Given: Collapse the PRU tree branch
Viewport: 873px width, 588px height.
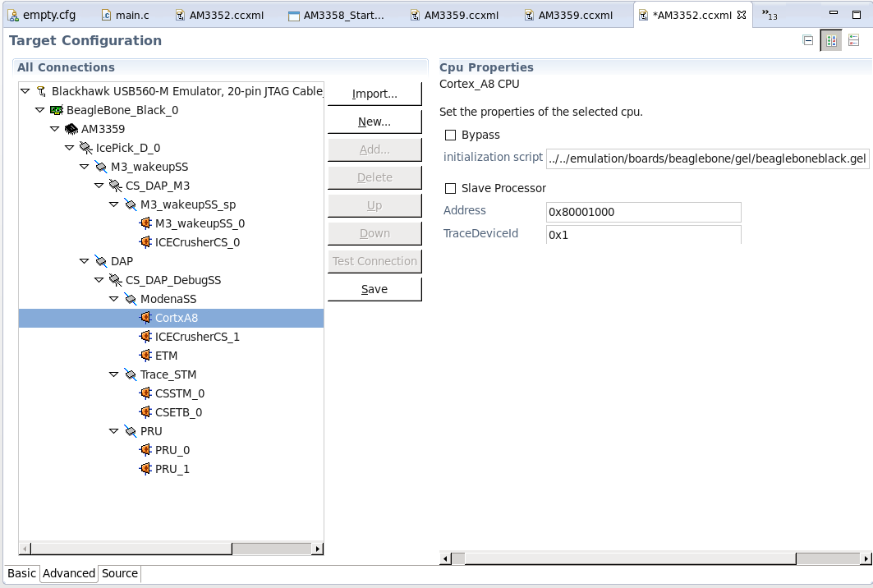Looking at the screenshot, I should point(114,431).
